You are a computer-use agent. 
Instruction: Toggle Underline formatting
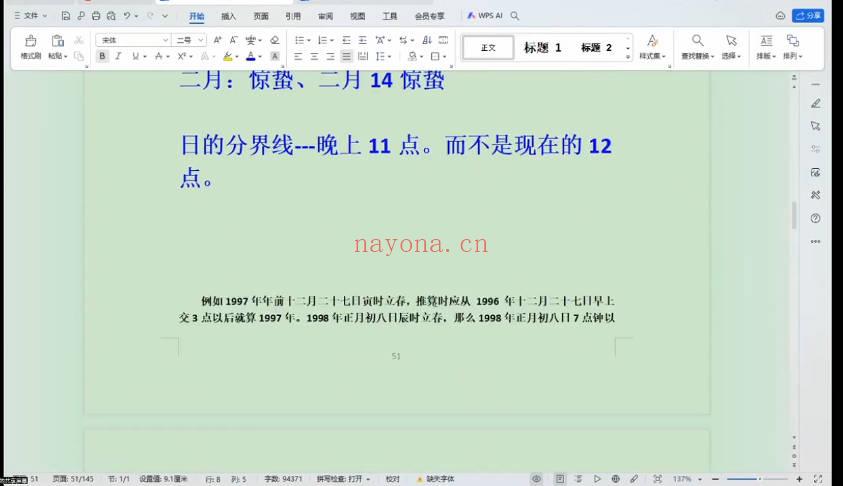(x=135, y=56)
